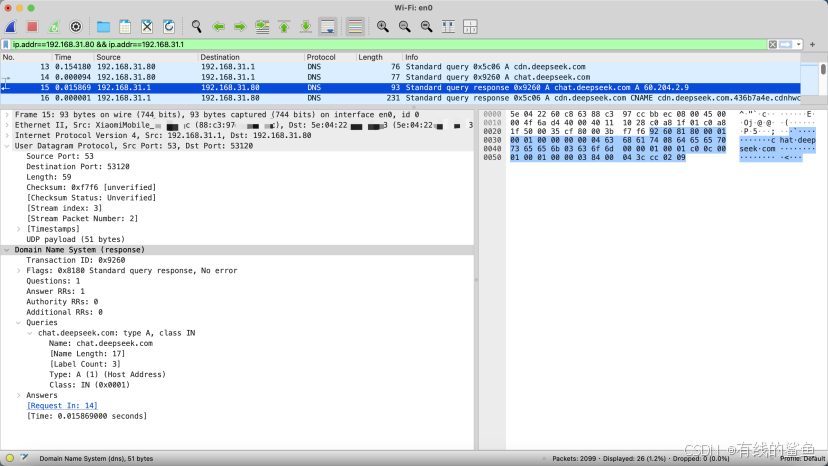Open display filter bookmark icon
The image size is (828, 466).
click(6, 44)
